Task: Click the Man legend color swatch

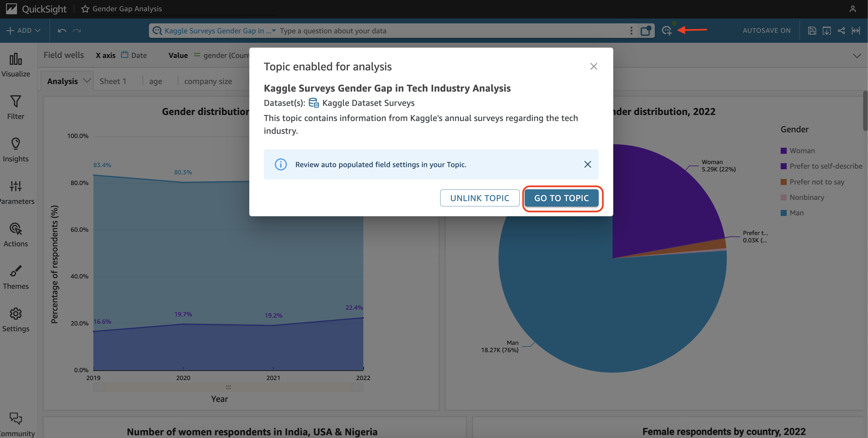Action: click(x=783, y=213)
